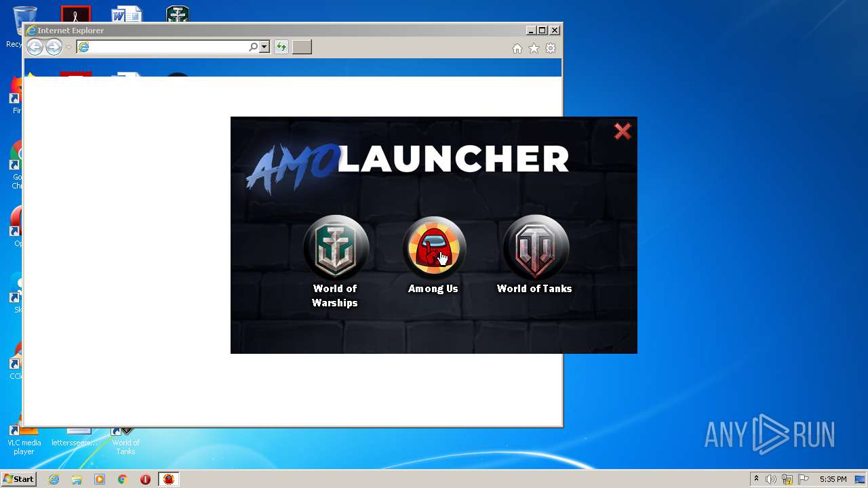Focus the Internet Explorer address bar

(x=163, y=47)
